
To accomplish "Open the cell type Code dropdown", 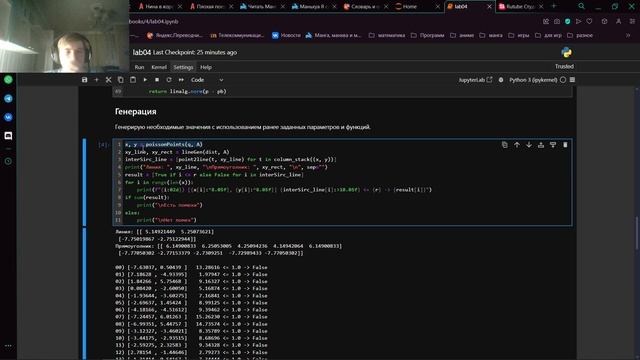I will coord(207,80).
